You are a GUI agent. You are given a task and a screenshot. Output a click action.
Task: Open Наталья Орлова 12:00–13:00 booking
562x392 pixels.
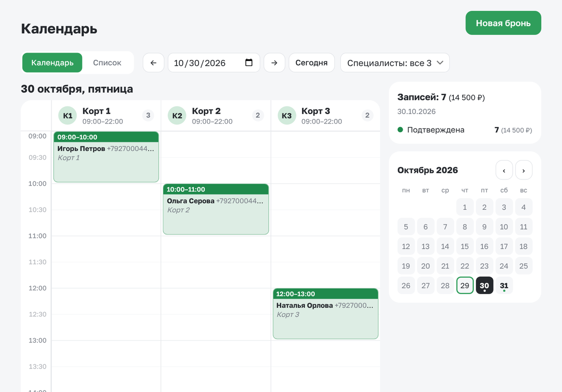325,314
